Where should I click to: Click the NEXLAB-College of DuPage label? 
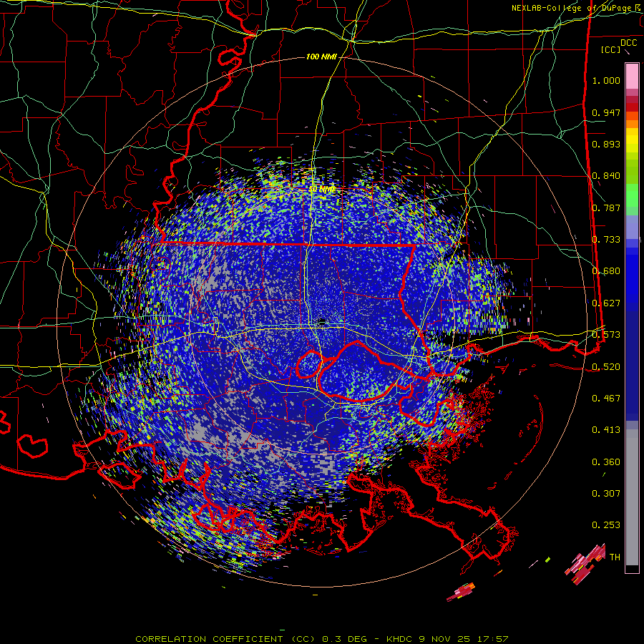coord(571,8)
